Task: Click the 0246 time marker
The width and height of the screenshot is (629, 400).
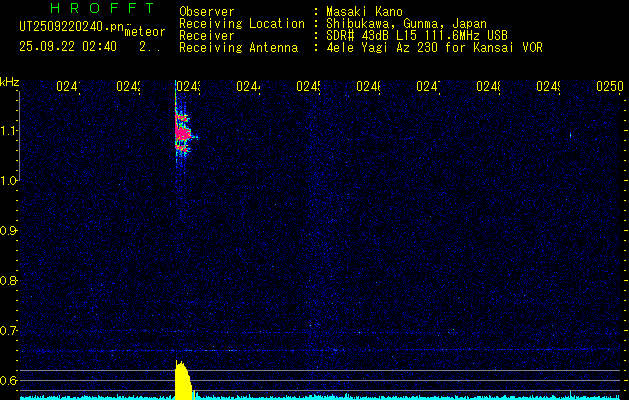Action: (368, 86)
